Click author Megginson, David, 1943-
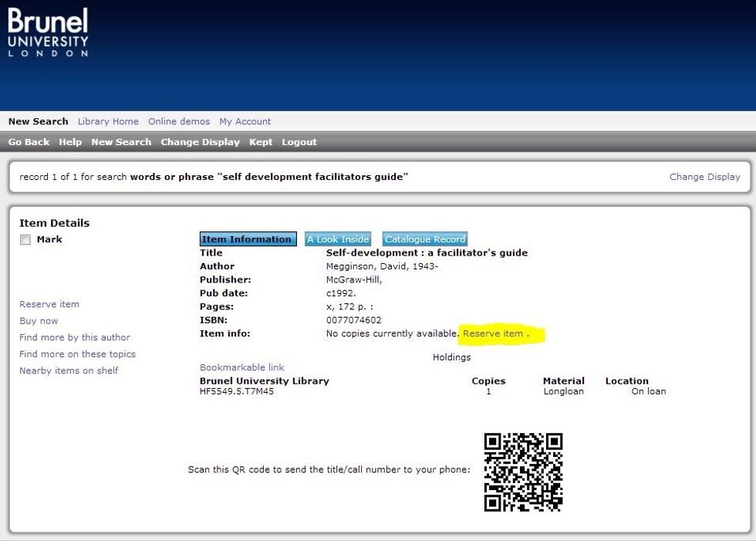This screenshot has height=541, width=756. tap(382, 266)
